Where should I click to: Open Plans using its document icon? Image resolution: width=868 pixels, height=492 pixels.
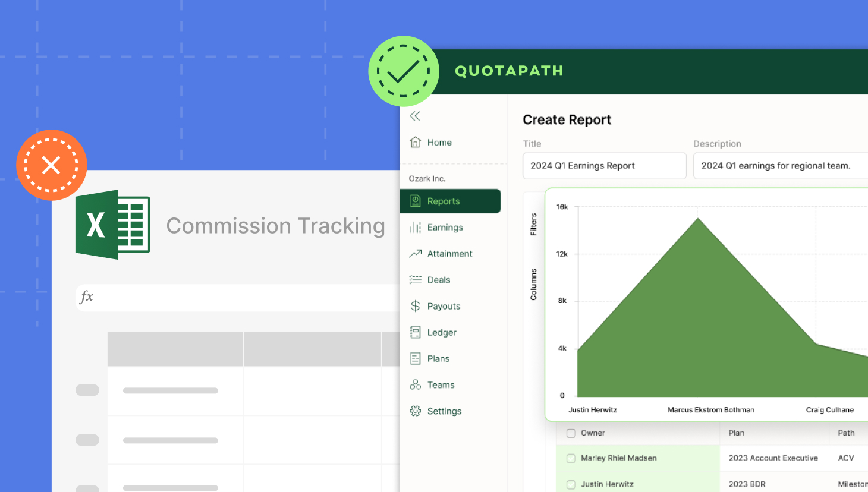tap(414, 358)
